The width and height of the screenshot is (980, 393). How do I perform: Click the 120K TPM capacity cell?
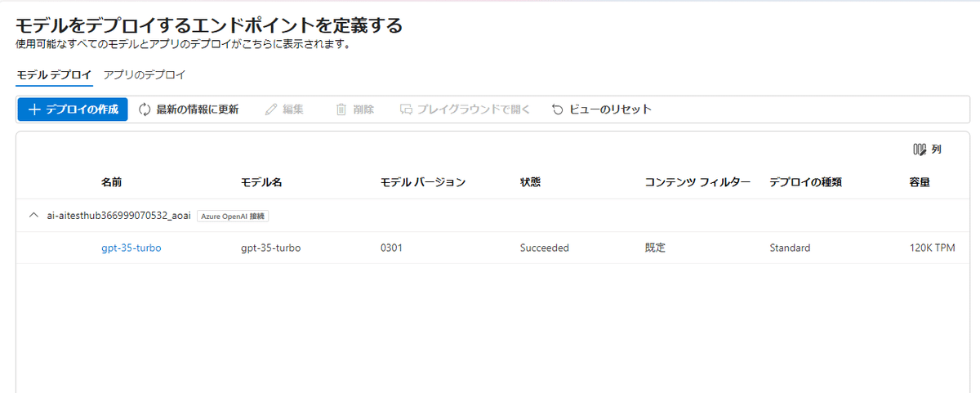932,248
